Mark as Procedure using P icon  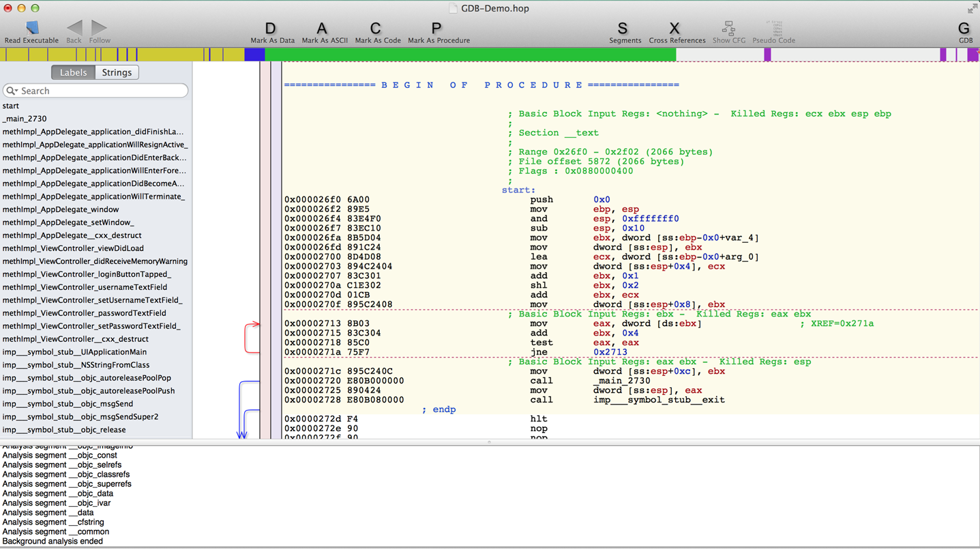pyautogui.click(x=436, y=29)
